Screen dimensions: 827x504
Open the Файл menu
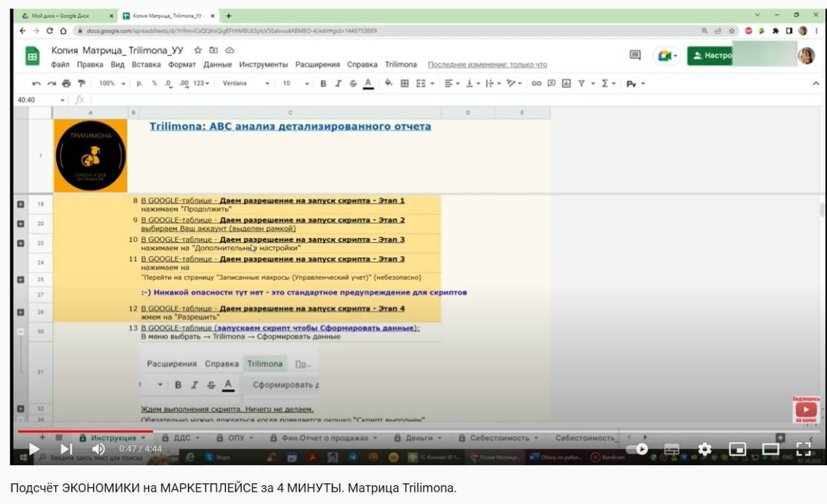[60, 65]
